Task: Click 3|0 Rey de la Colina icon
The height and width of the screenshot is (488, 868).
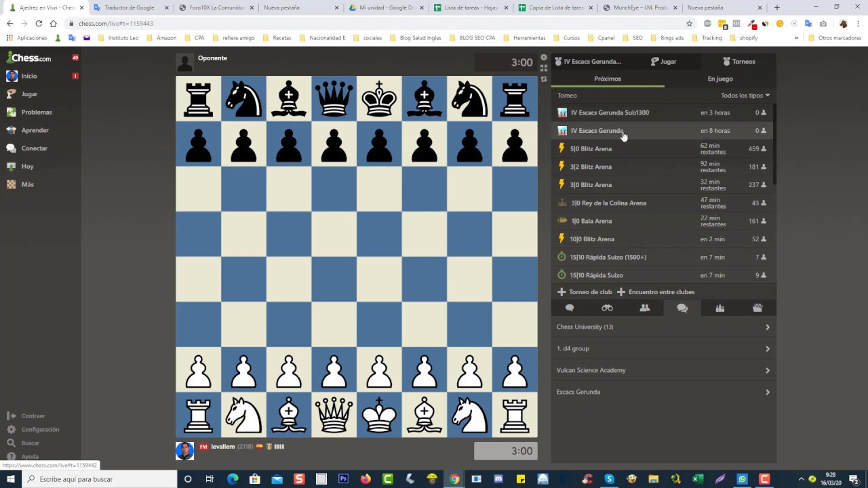Action: coord(561,203)
